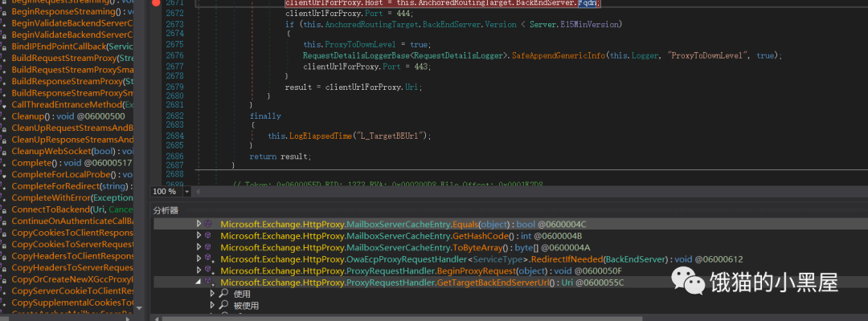Click the method icon beside OwaEcpProxyRequestHandler.RedirectIfNeeded

pos(209,258)
